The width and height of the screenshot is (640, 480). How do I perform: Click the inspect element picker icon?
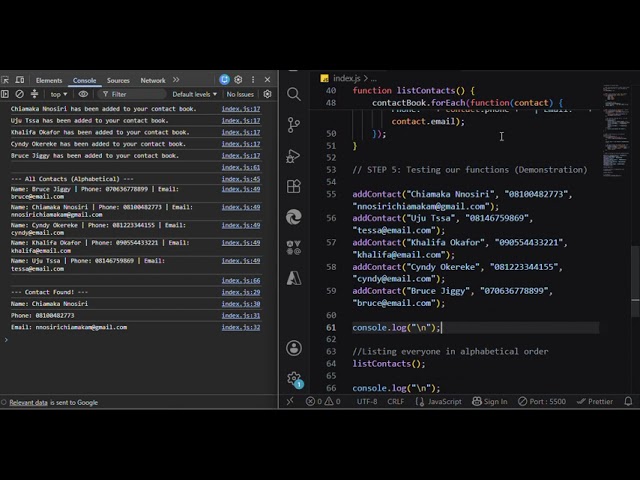click(x=5, y=80)
